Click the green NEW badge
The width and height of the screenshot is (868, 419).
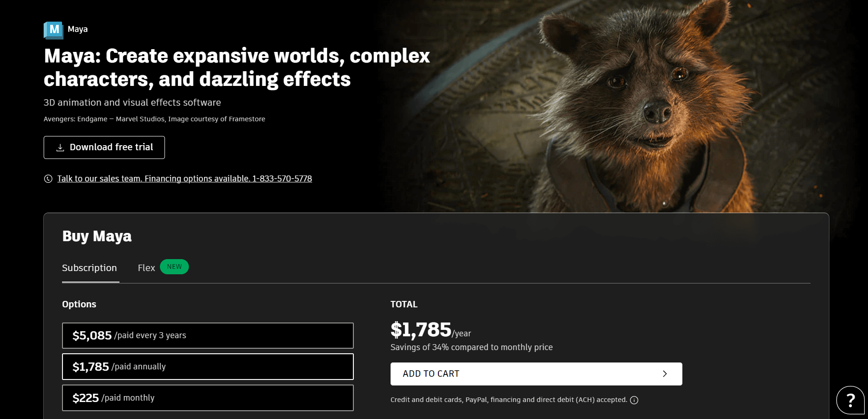pos(174,267)
